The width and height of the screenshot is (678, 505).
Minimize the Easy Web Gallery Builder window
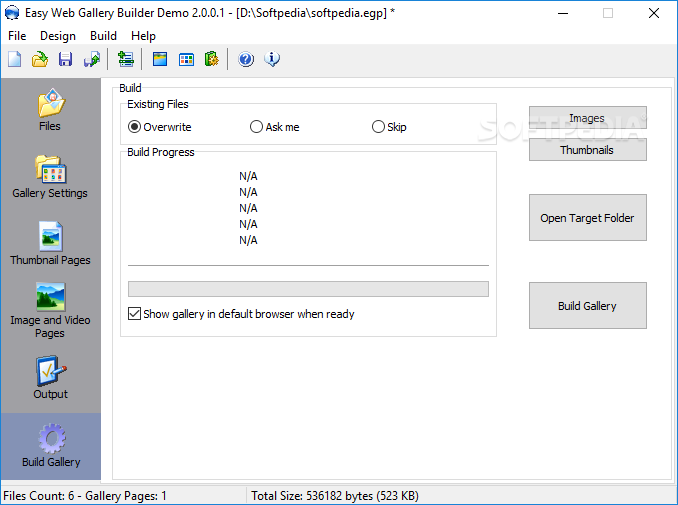click(x=563, y=13)
